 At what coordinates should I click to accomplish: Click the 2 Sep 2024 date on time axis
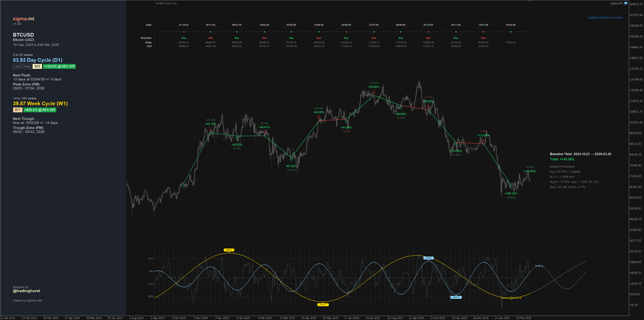[159, 318]
